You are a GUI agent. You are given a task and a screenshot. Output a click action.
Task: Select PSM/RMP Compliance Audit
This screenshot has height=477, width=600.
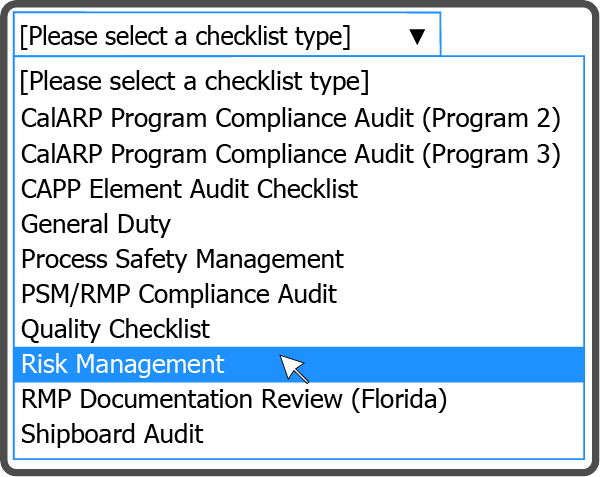(179, 294)
